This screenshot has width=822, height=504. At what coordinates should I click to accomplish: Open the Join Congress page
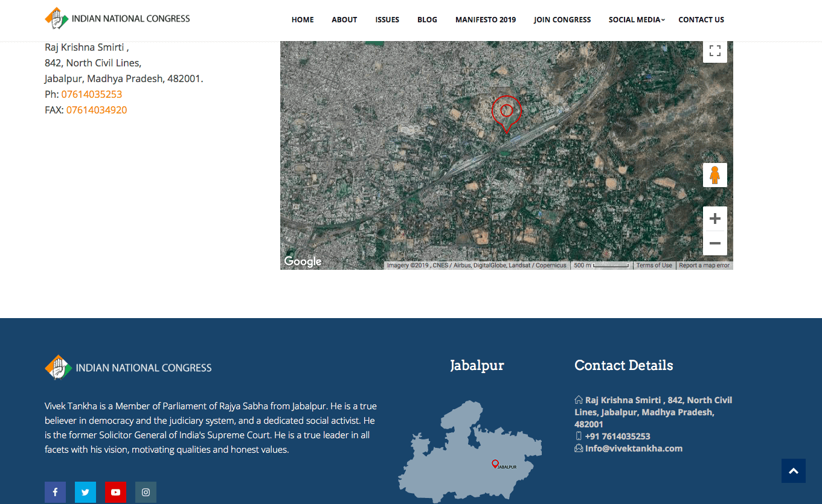(562, 20)
